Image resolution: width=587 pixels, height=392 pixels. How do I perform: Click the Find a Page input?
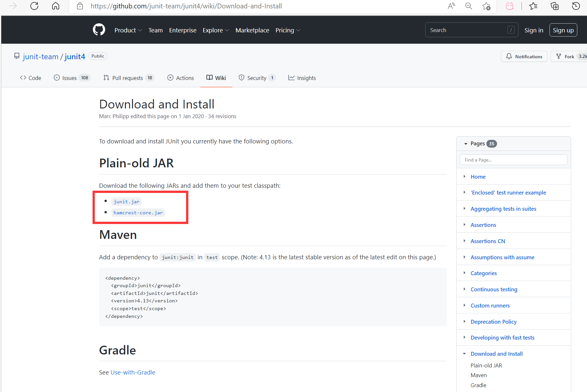click(x=514, y=160)
